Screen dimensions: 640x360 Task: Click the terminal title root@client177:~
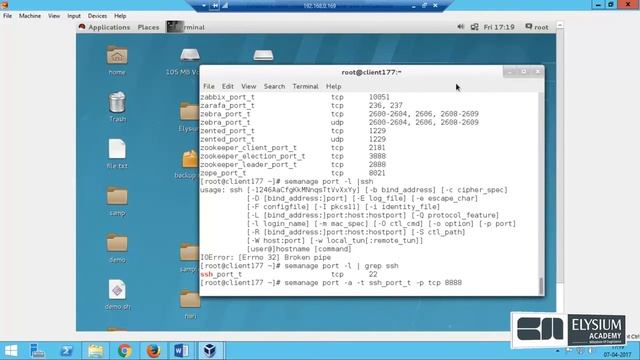tap(371, 72)
